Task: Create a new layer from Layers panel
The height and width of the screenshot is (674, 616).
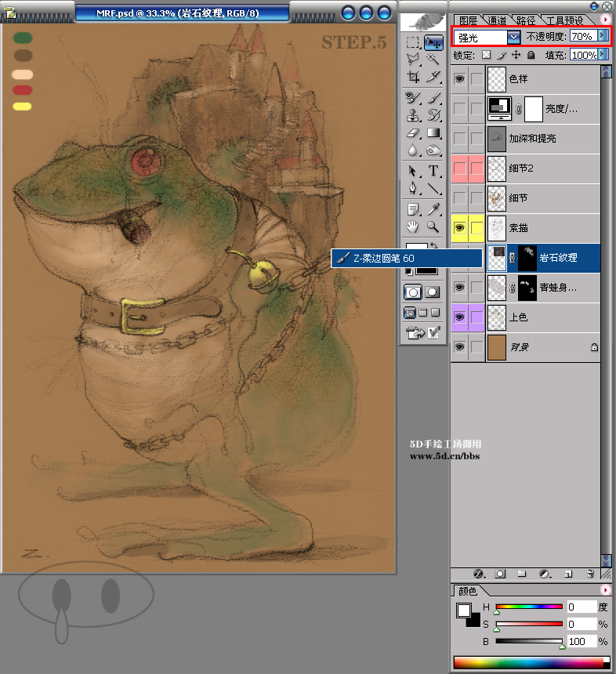Action: [x=568, y=574]
